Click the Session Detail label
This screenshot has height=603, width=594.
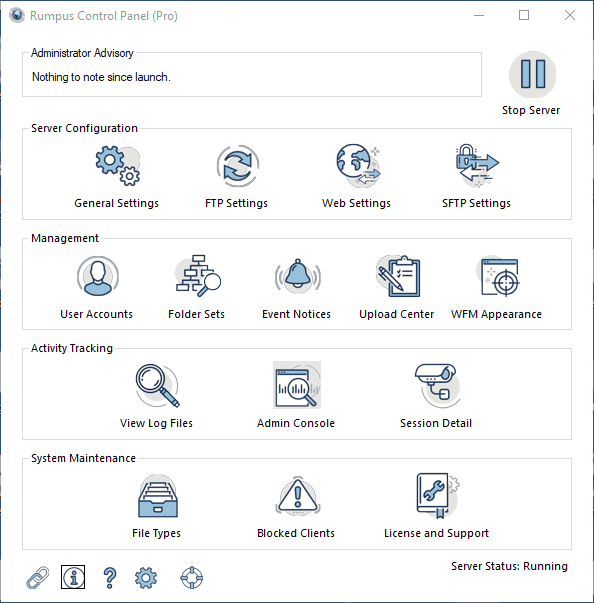click(436, 423)
